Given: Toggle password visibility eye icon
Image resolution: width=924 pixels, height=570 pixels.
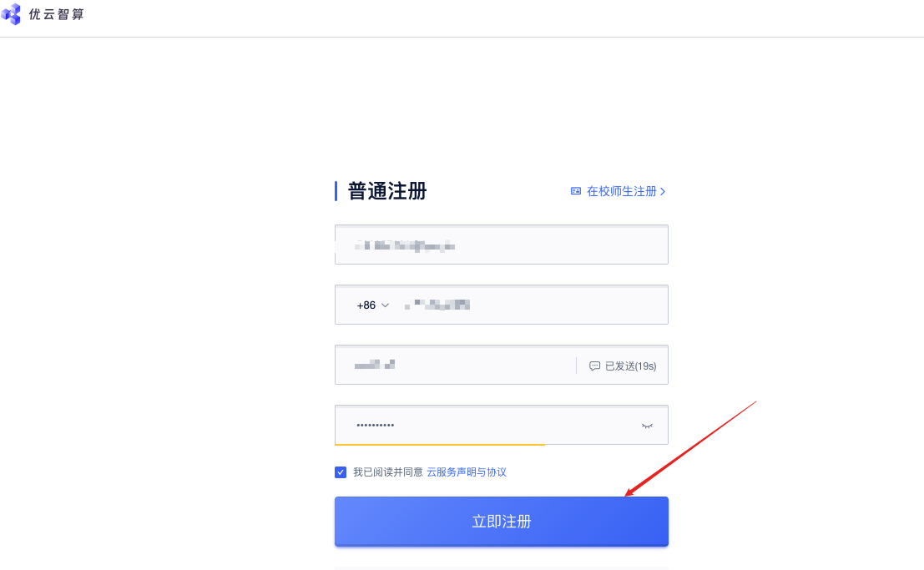Looking at the screenshot, I should (x=647, y=426).
